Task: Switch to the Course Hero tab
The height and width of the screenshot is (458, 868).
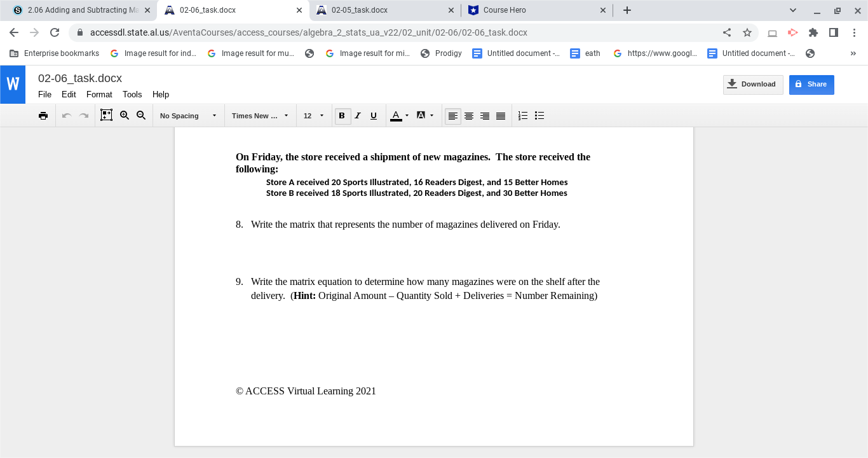Action: point(537,10)
